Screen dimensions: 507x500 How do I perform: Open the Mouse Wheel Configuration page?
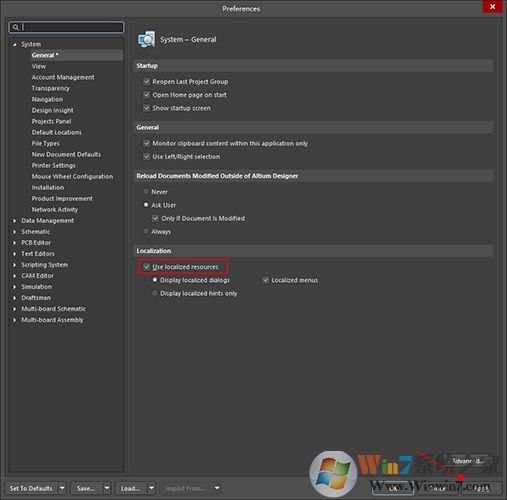pyautogui.click(x=72, y=177)
